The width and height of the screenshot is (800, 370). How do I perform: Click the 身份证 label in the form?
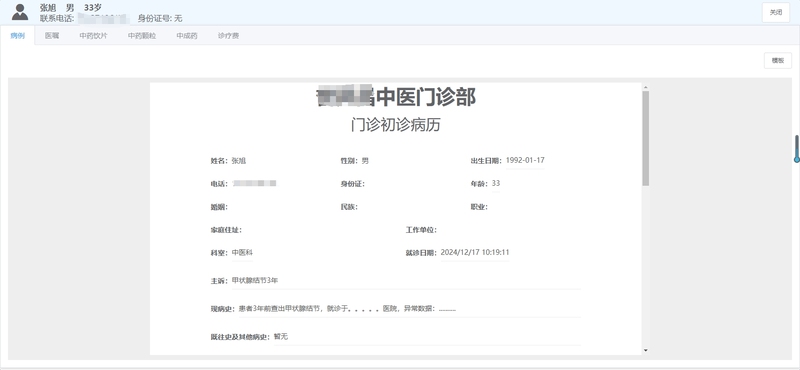[x=353, y=184]
